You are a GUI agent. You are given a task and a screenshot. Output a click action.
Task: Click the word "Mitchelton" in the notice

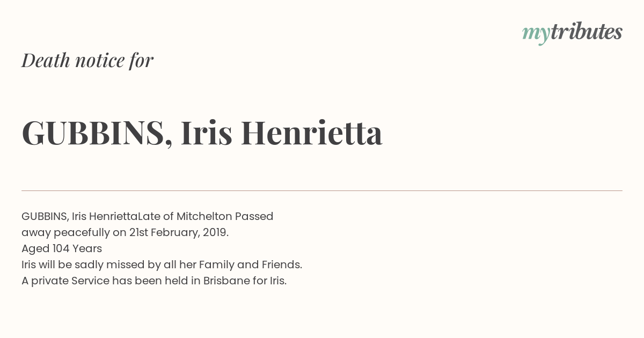pos(204,216)
